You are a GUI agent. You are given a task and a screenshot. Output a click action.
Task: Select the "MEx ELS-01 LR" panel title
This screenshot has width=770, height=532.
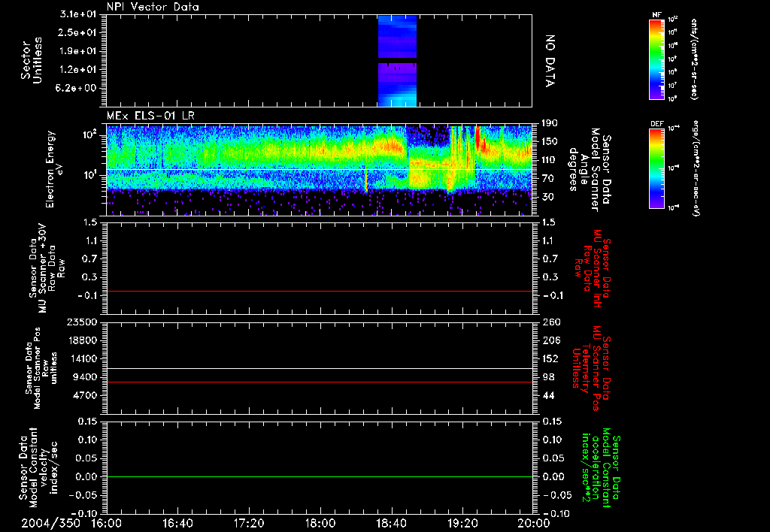pyautogui.click(x=150, y=116)
